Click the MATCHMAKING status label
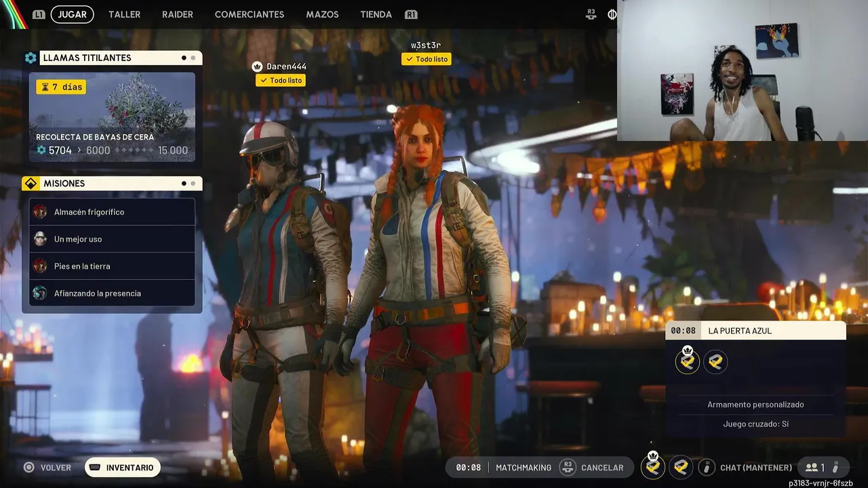Viewport: 868px width, 488px height. tap(524, 468)
